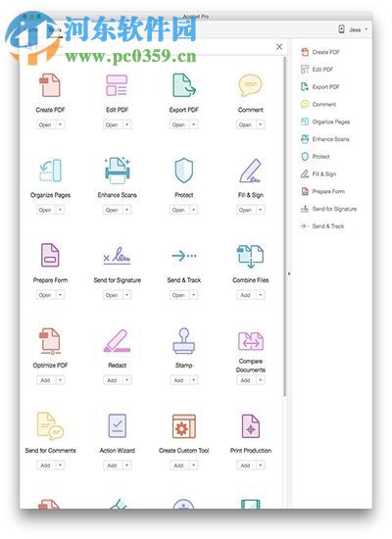Click Add button under Print Production

246,465
